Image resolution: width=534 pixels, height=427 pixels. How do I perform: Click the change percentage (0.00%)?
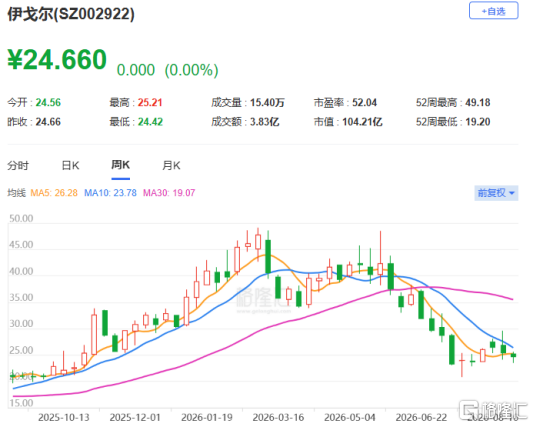click(x=191, y=70)
